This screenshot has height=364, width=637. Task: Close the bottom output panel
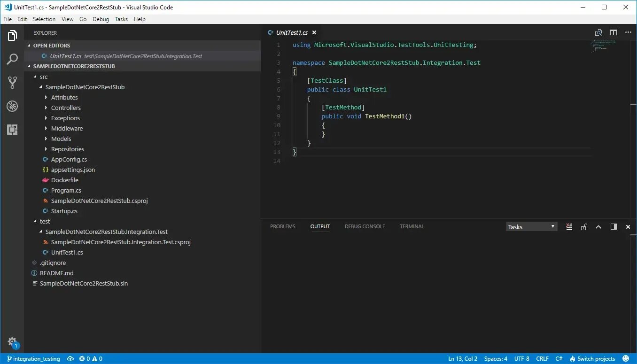628,227
